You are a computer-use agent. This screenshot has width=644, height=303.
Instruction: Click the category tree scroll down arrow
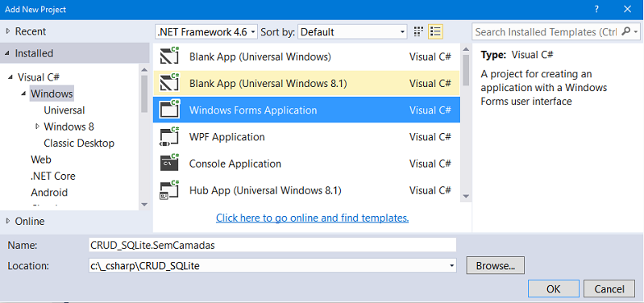click(x=144, y=204)
